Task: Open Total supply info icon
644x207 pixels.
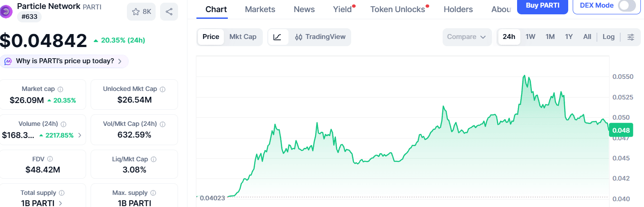Action: click(x=62, y=193)
